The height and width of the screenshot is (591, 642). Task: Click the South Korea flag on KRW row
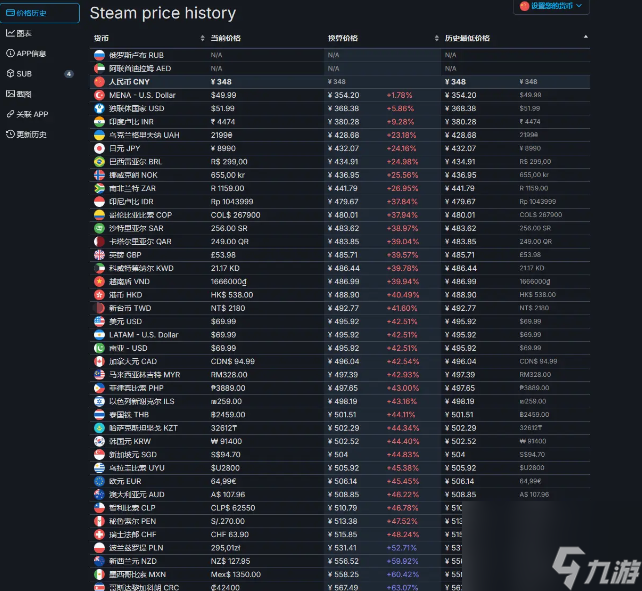tap(99, 441)
